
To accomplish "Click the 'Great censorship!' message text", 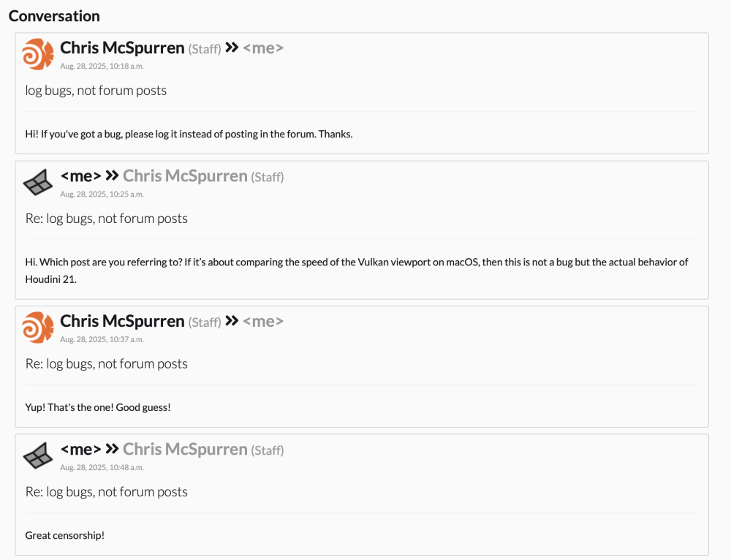I will (65, 535).
